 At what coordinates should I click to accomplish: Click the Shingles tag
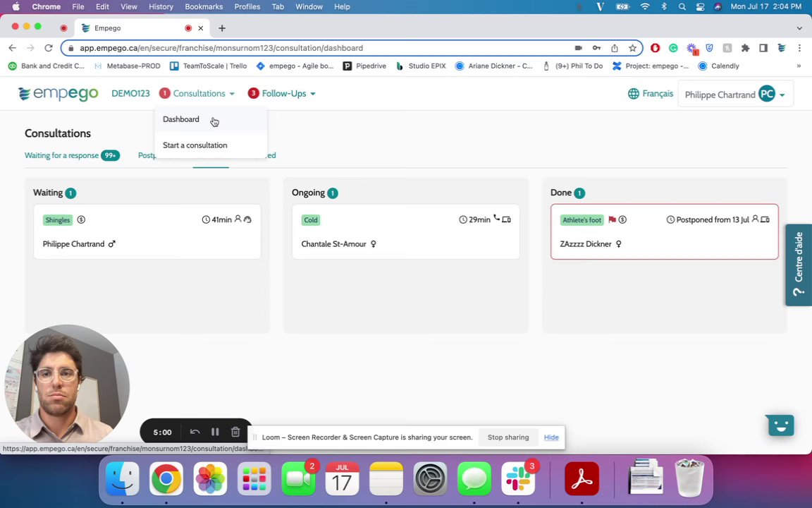58,220
